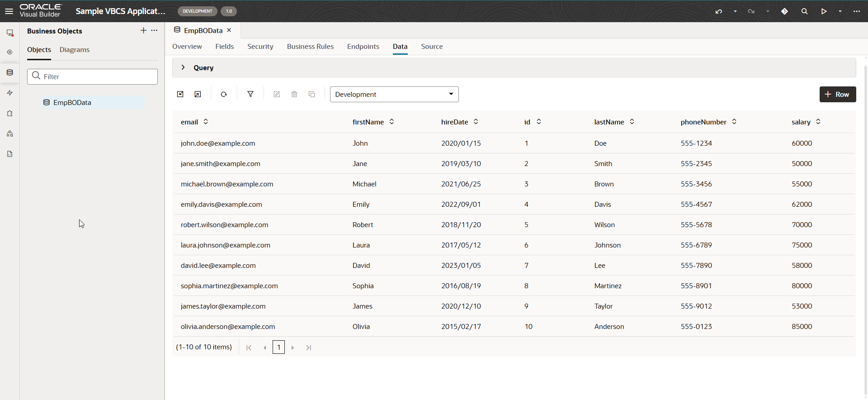The width and height of the screenshot is (868, 400).
Task: Select Business Objects database sidebar icon
Action: pos(10,72)
